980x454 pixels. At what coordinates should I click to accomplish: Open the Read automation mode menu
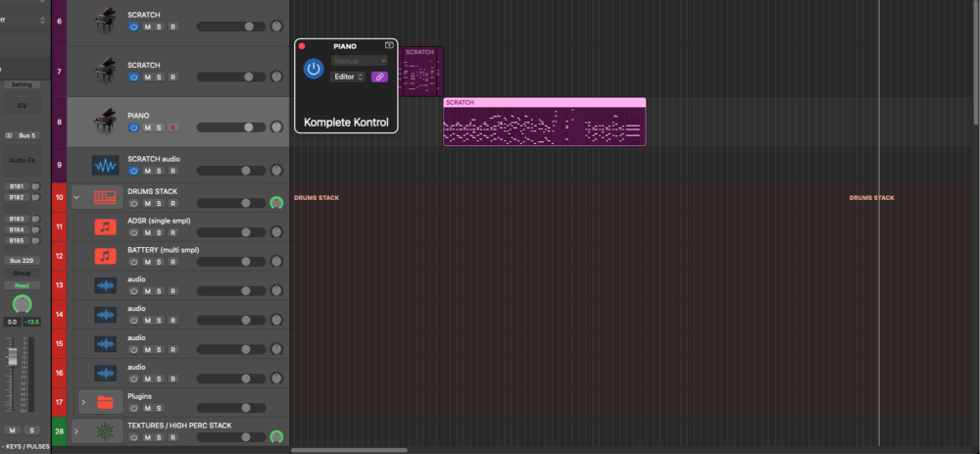(22, 285)
